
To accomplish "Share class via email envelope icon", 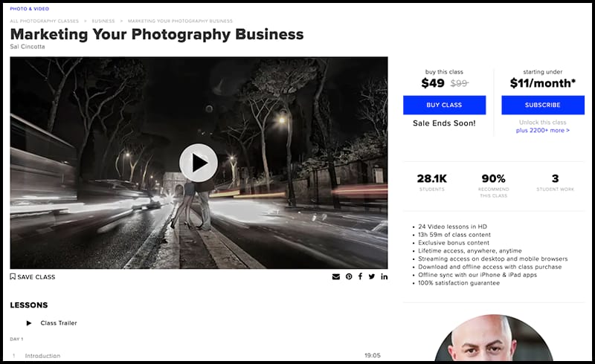I will [336, 277].
